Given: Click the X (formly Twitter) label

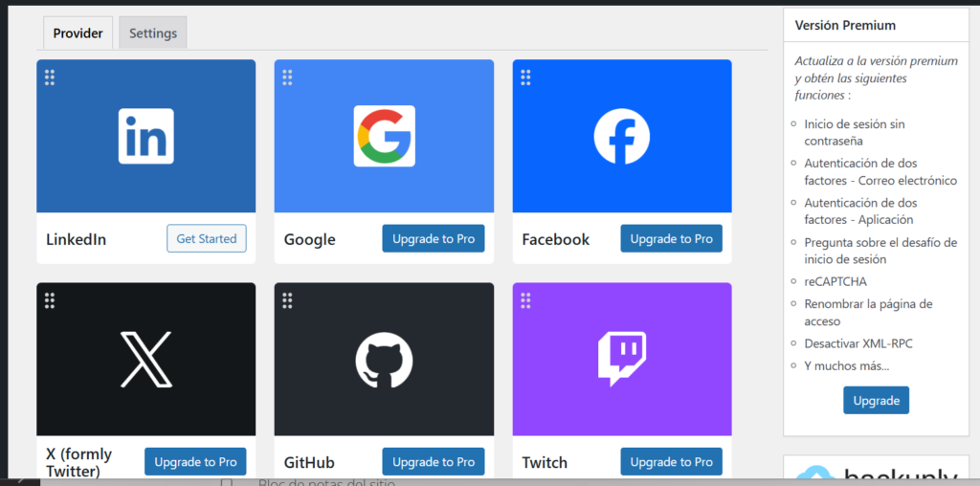Looking at the screenshot, I should pos(79,462).
